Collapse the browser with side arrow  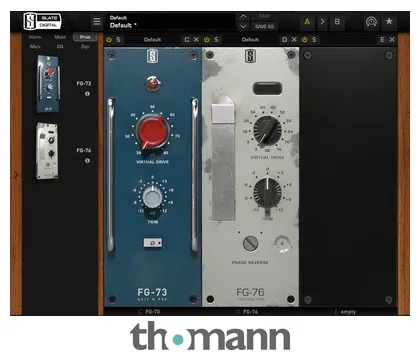click(x=16, y=175)
